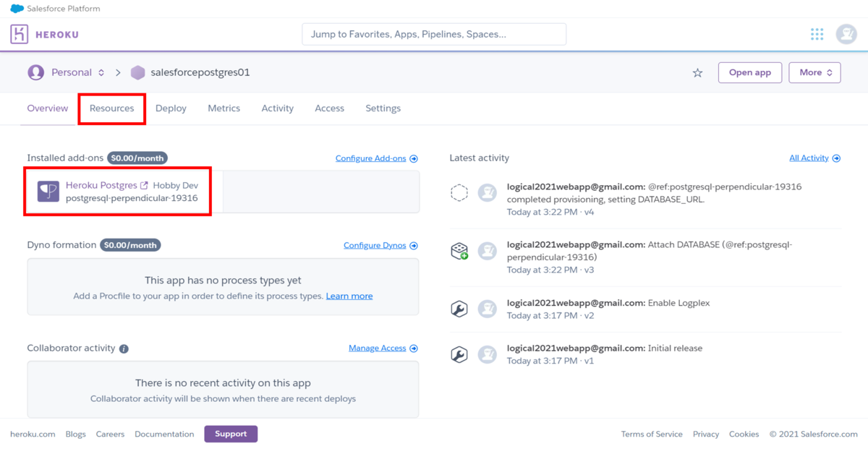
Task: Open the Access tab
Action: [x=330, y=108]
